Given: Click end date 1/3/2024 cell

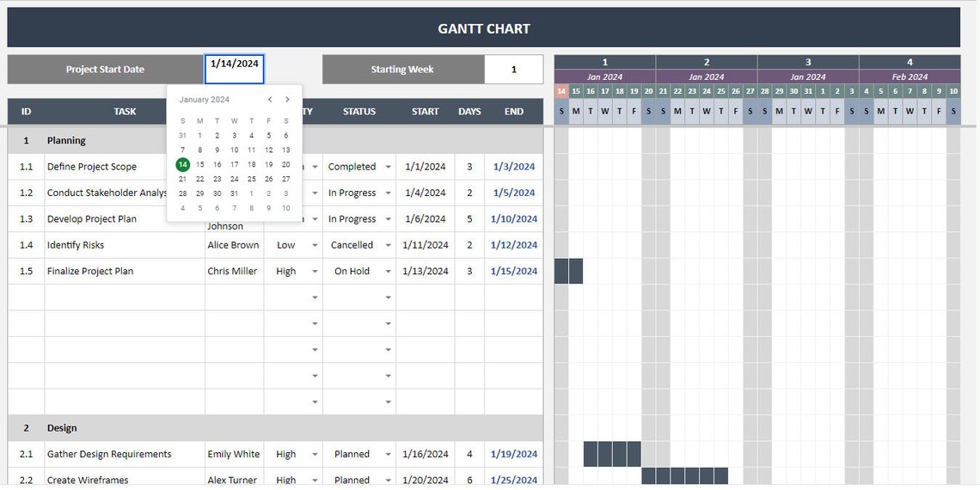Looking at the screenshot, I should pyautogui.click(x=514, y=167).
